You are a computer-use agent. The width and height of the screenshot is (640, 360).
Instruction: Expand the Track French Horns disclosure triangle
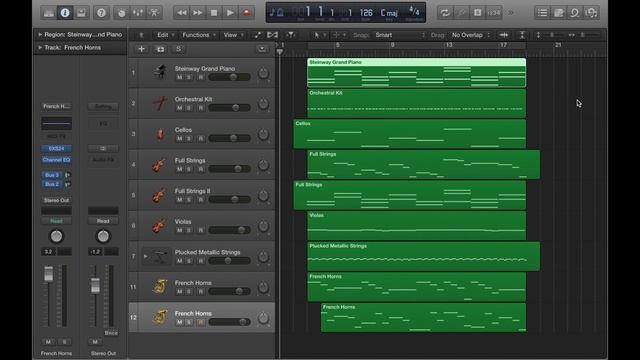40,47
